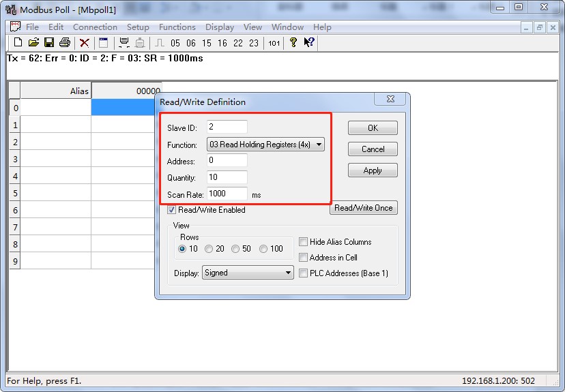Screen dimensions: 565x392
Task: Restore the Mbpoll1 child window
Action: [540, 27]
